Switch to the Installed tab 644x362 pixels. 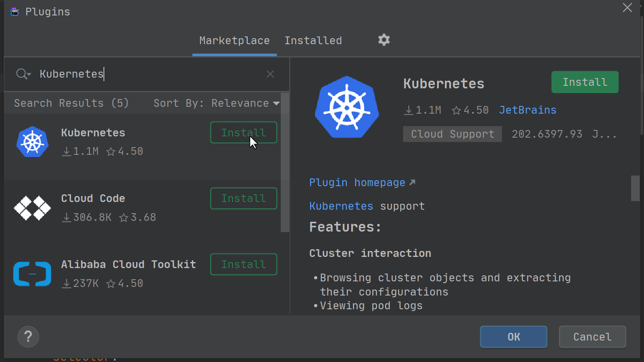(x=313, y=40)
